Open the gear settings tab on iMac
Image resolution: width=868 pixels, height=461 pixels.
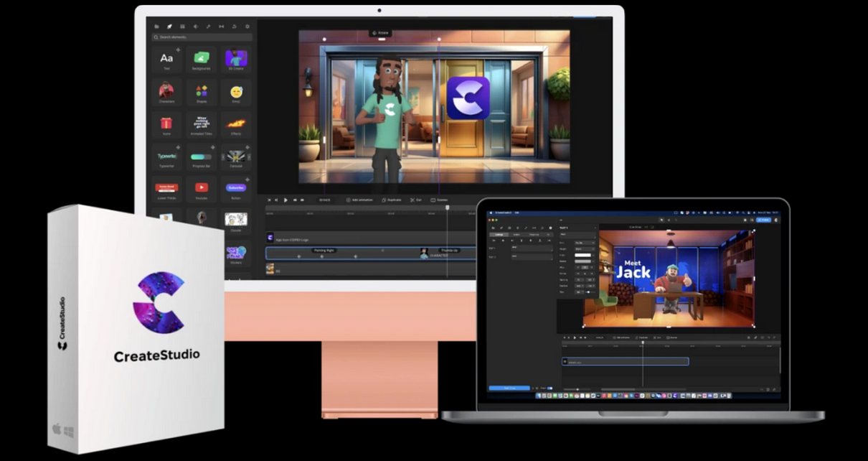tap(247, 27)
